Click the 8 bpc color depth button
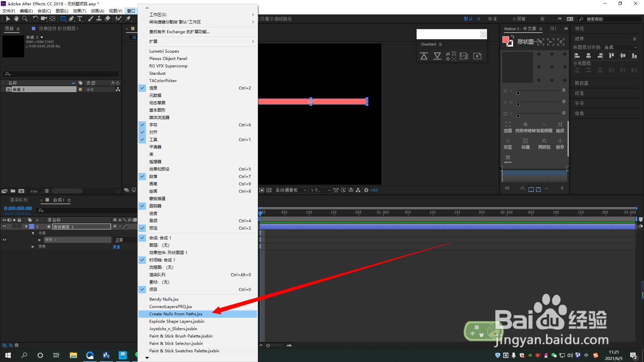Image resolution: width=644 pixels, height=362 pixels. (x=34, y=191)
